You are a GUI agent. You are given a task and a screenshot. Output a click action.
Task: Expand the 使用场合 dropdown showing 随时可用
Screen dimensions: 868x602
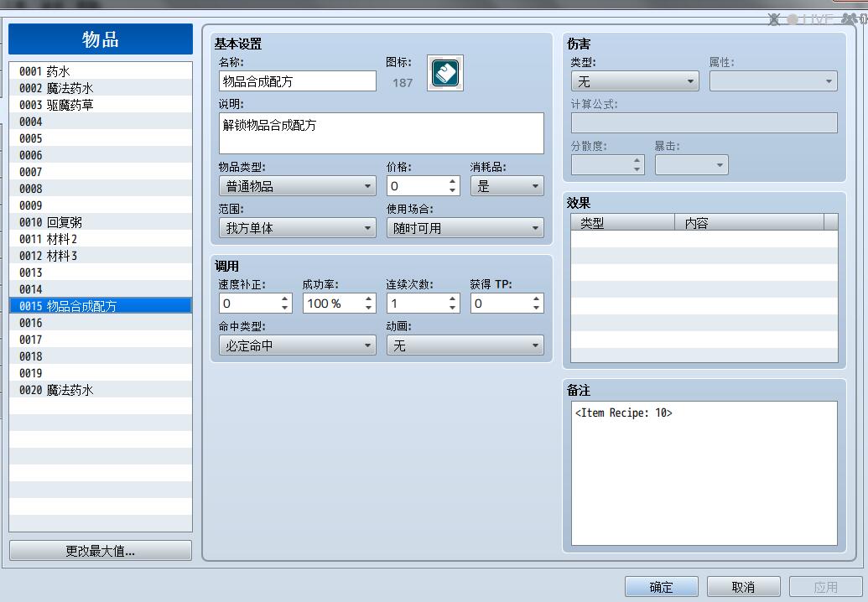465,228
